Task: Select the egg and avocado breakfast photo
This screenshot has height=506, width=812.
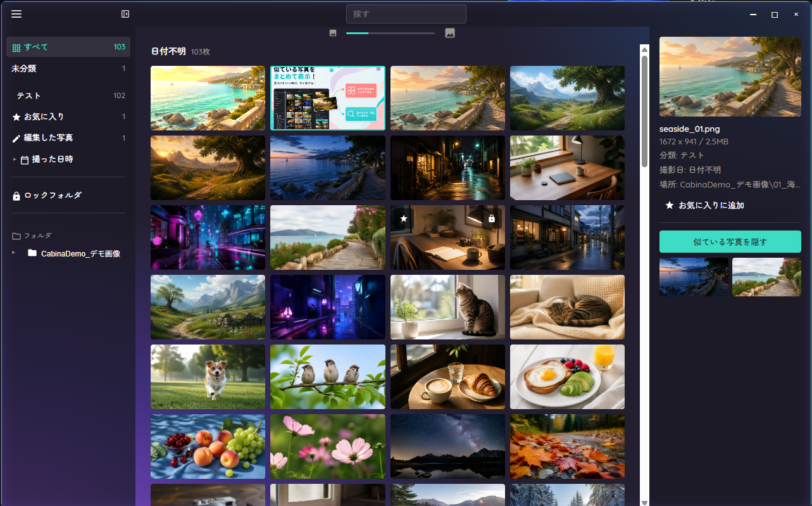Action: pyautogui.click(x=567, y=377)
